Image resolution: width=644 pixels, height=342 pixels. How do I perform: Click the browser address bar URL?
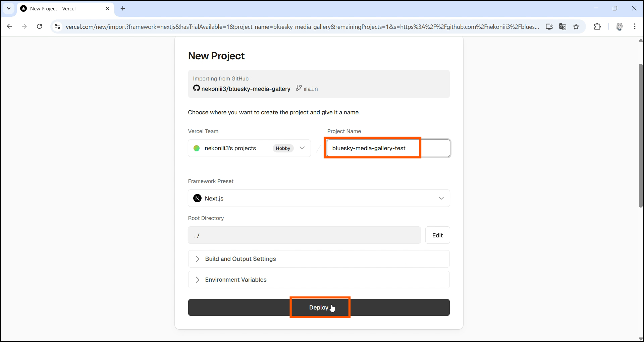point(302,27)
